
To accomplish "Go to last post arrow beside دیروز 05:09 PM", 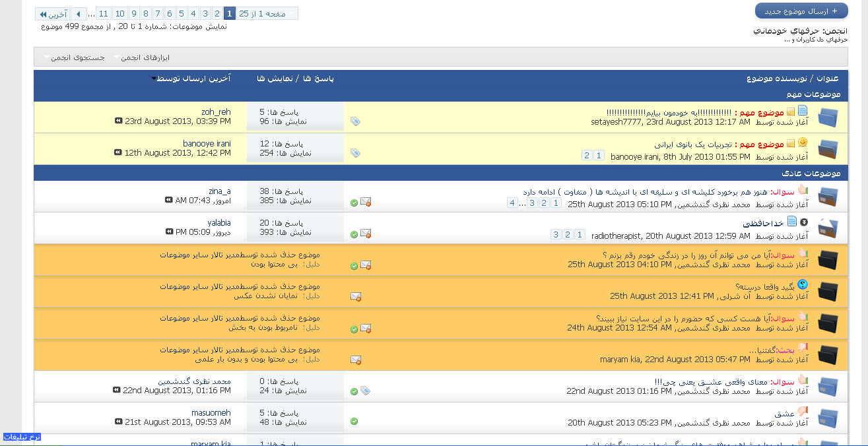I will [x=169, y=232].
